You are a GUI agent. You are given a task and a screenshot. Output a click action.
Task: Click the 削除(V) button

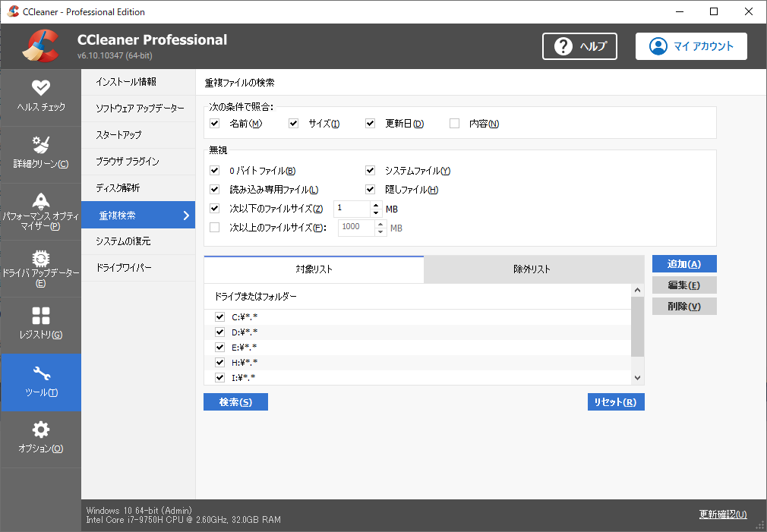684,307
